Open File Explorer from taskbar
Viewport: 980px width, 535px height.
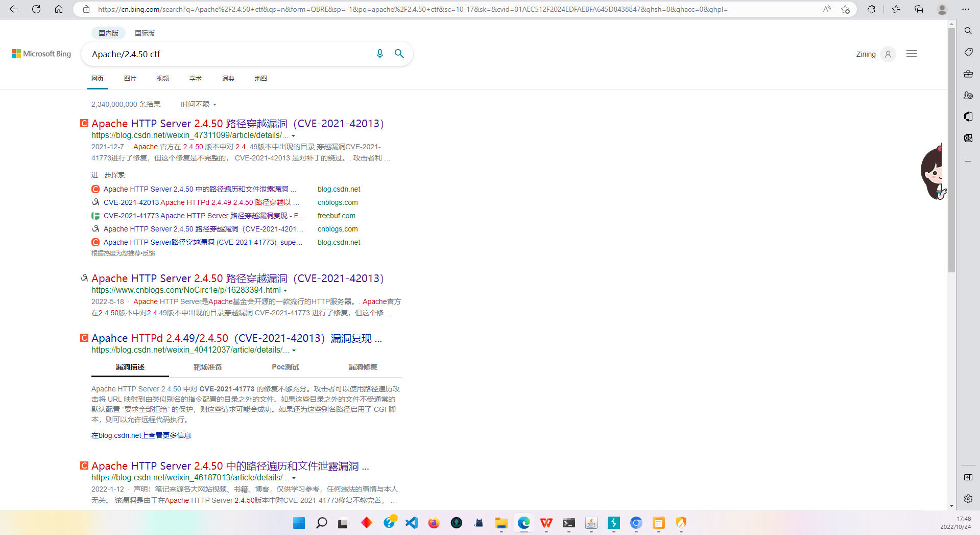(x=501, y=523)
